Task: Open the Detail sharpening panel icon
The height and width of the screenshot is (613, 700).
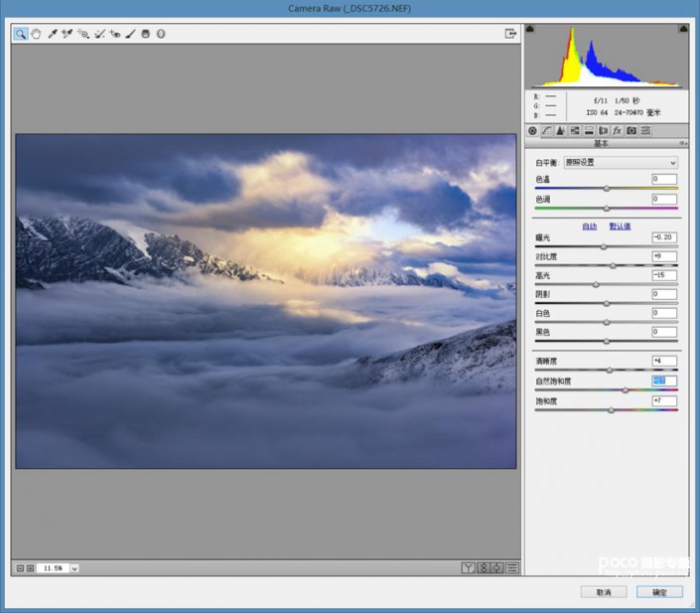Action: (560, 130)
